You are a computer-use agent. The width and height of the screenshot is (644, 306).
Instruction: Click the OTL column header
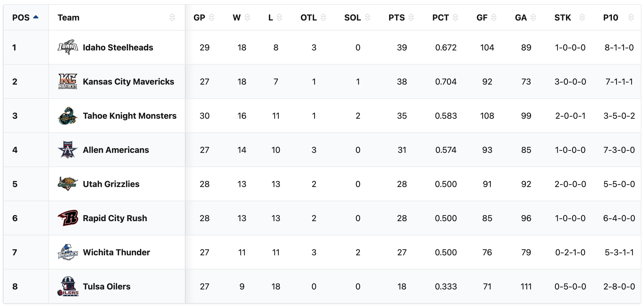[x=309, y=18]
